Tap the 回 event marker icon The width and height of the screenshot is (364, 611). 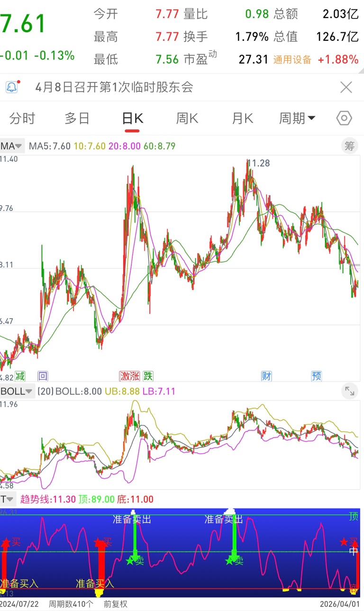pos(43,376)
